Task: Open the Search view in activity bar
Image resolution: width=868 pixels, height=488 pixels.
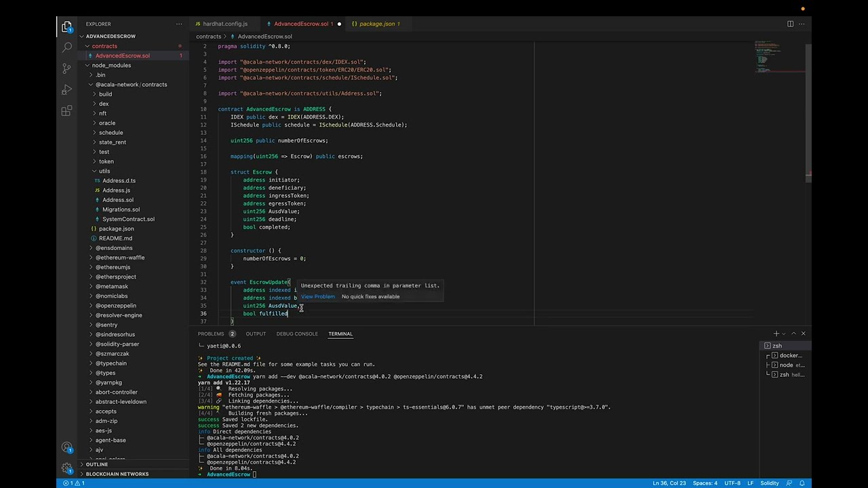Action: [66, 47]
